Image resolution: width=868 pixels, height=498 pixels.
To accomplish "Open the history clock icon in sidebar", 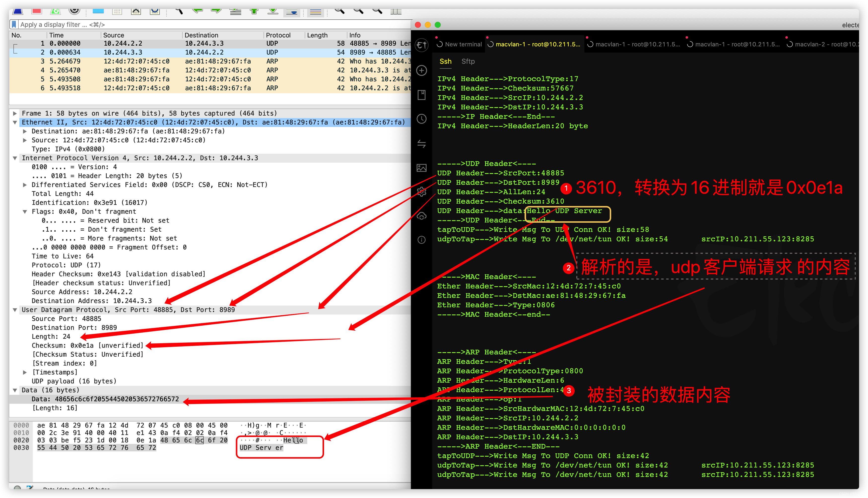I will click(422, 119).
